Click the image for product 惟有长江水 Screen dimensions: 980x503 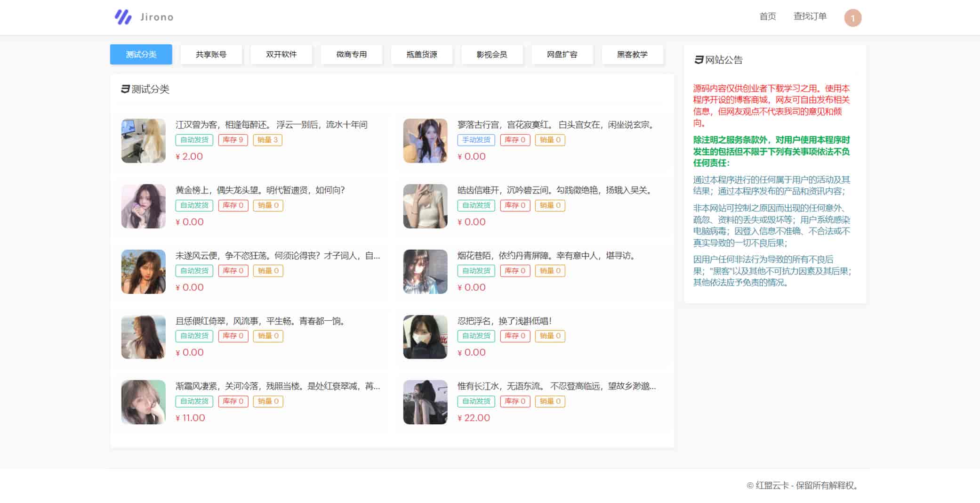click(x=426, y=402)
